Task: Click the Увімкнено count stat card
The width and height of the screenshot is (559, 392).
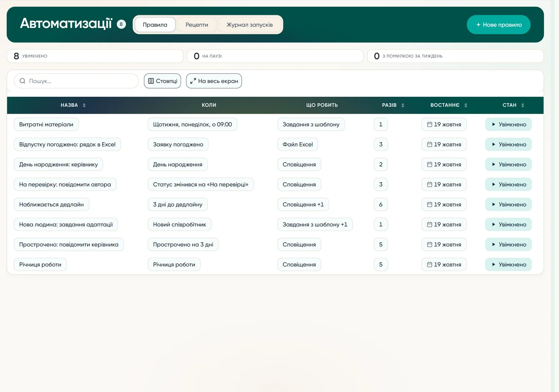Action: 95,56
